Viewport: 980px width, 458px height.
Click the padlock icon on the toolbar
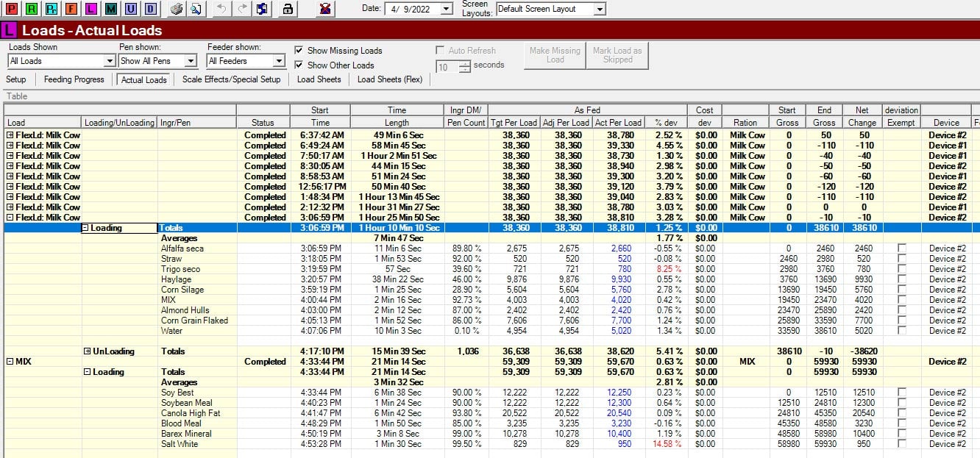[x=288, y=10]
